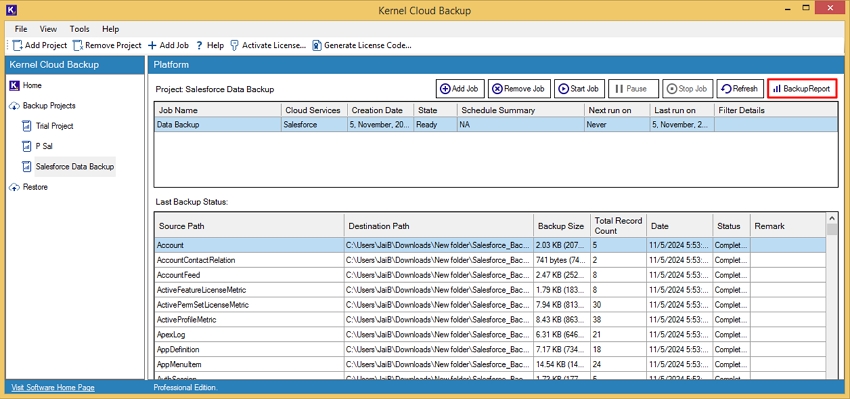This screenshot has width=850, height=399.
Task: Click the Remove Project toolbar icon
Action: [x=78, y=46]
